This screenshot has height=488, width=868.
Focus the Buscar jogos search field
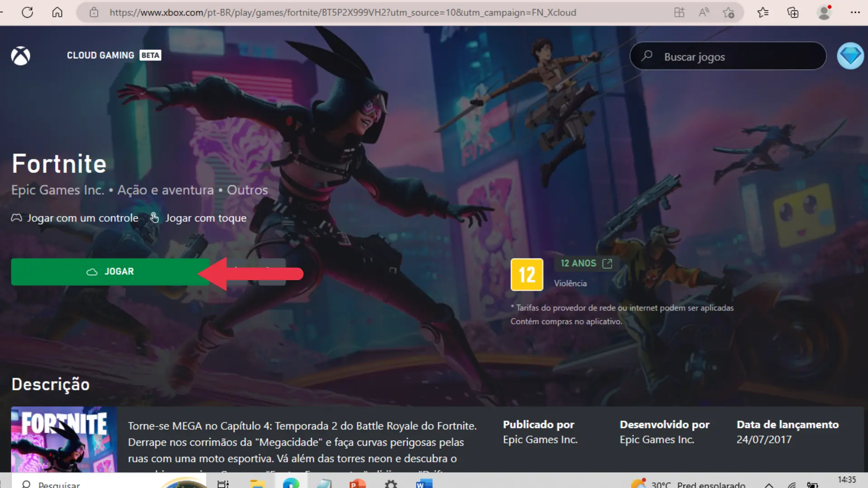(x=728, y=56)
